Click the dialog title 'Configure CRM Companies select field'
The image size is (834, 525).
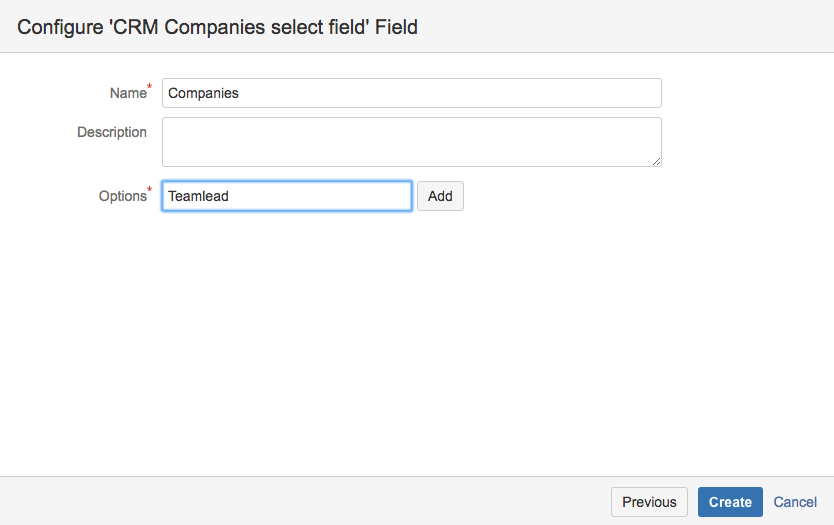coord(217,27)
